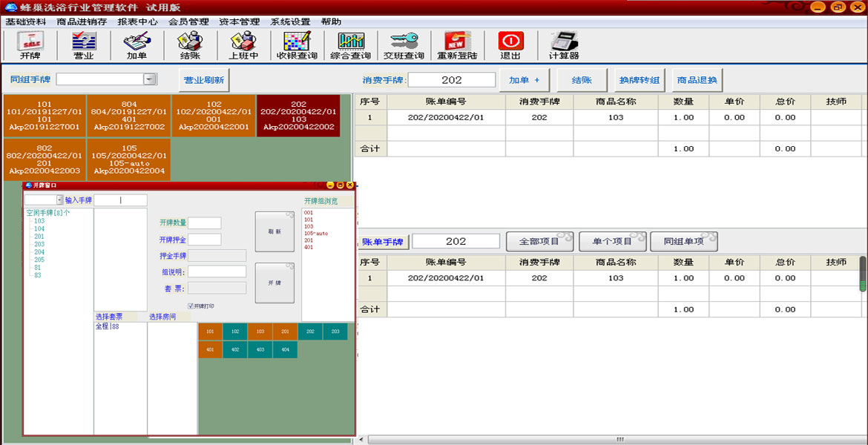Select room tile 404 in 开牌窗口
Viewport: 868px width, 445px height.
pos(285,350)
